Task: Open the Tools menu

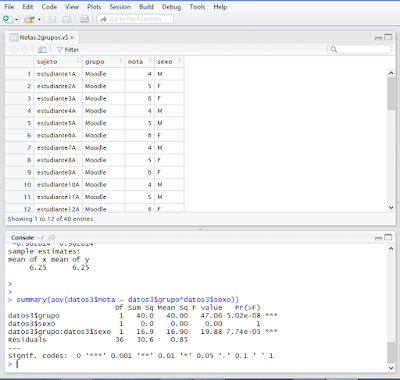Action: 197,7
